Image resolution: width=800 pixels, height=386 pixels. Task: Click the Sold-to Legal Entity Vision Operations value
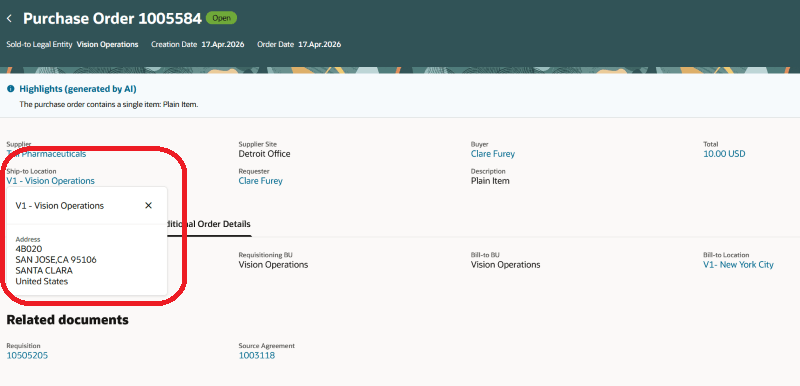[107, 44]
